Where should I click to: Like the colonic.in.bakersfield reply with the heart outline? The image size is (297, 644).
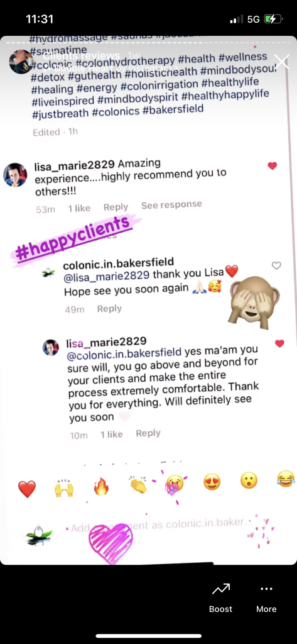(x=276, y=265)
